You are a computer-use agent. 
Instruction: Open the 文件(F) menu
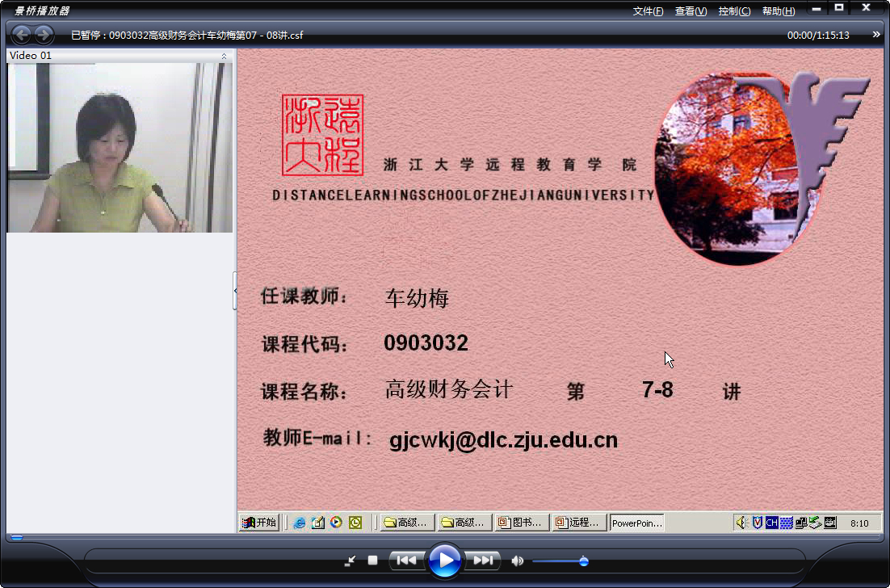[649, 10]
